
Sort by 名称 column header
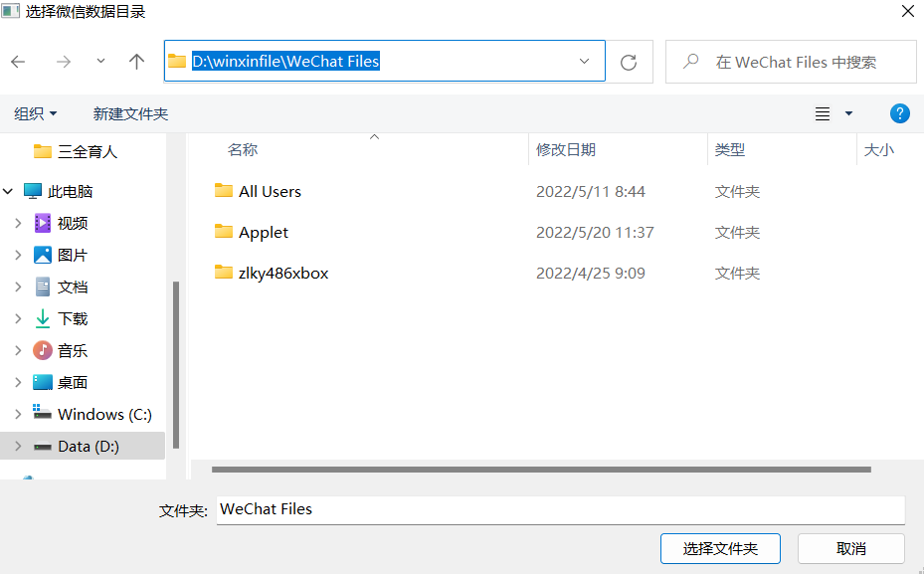coord(243,149)
